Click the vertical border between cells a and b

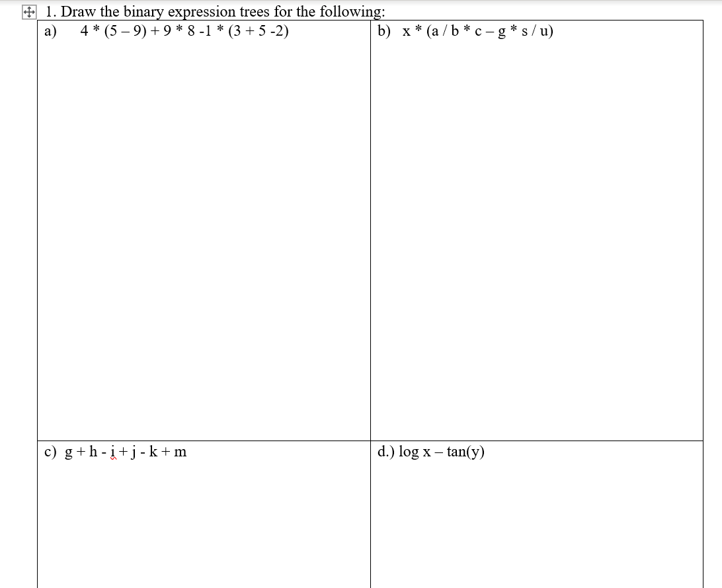pyautogui.click(x=371, y=231)
